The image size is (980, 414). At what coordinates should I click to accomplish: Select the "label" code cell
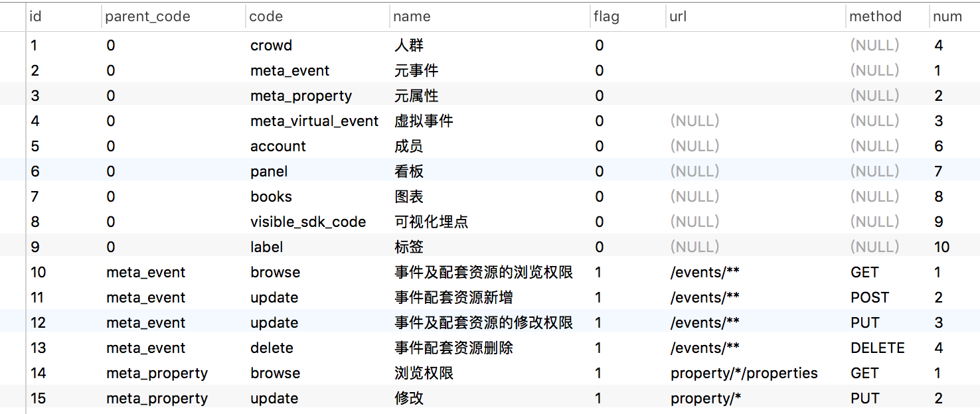pyautogui.click(x=266, y=247)
